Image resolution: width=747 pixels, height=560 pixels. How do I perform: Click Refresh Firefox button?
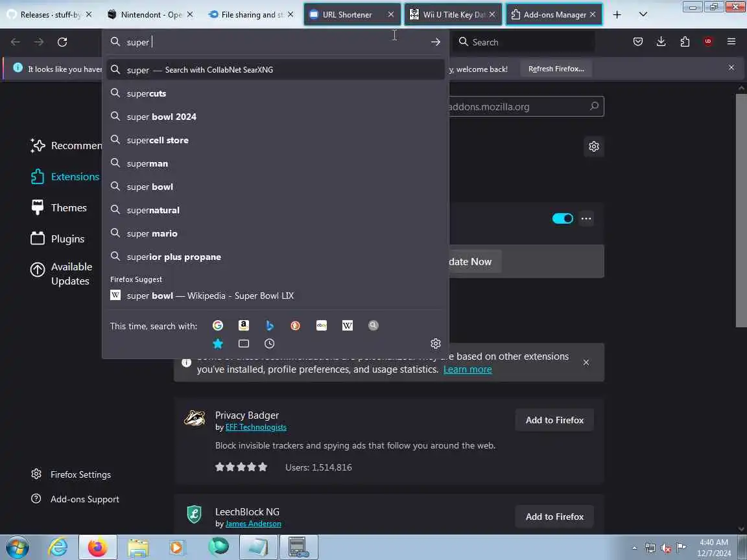pos(556,69)
